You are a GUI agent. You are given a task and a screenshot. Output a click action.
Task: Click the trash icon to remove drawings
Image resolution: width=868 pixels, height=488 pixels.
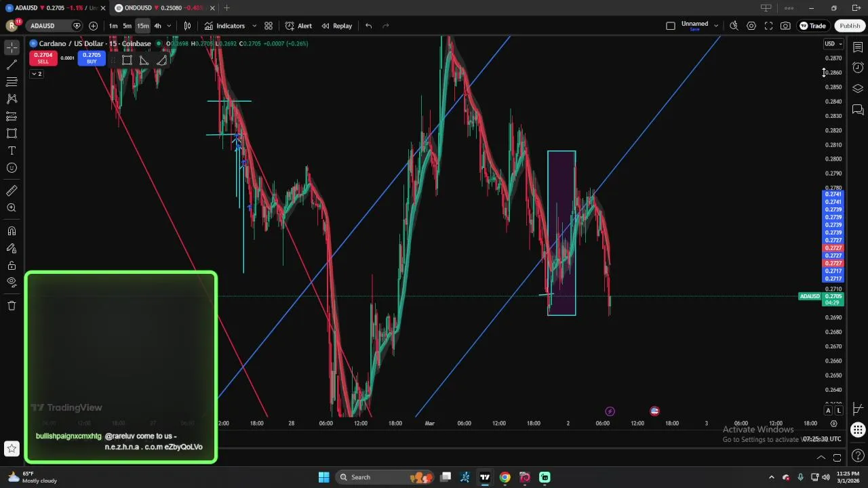coord(12,306)
